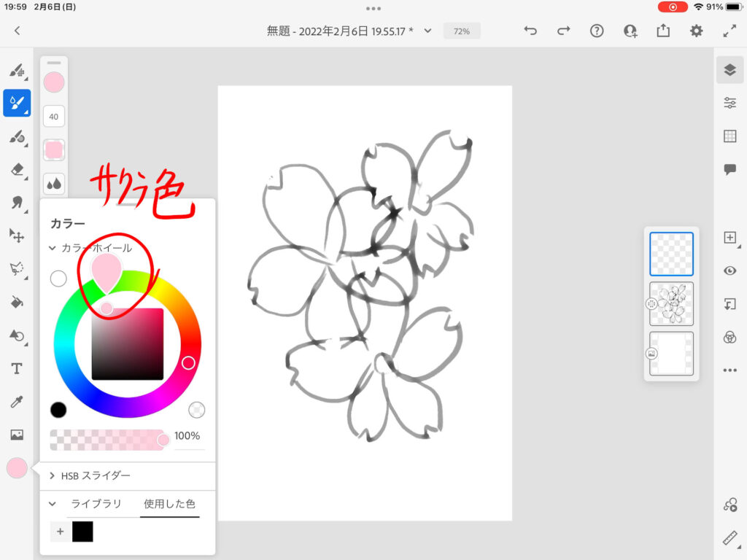Click the Redo arrow

point(563,31)
